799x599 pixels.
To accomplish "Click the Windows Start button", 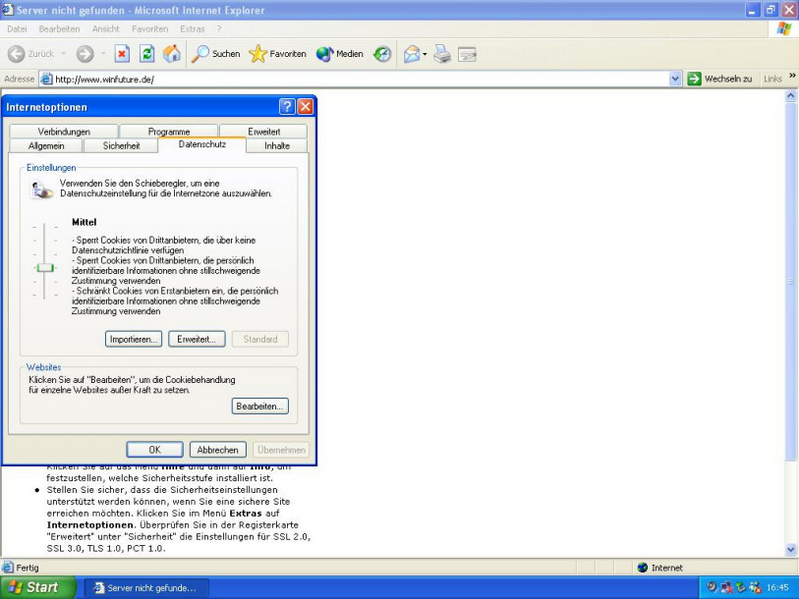I will point(38,587).
